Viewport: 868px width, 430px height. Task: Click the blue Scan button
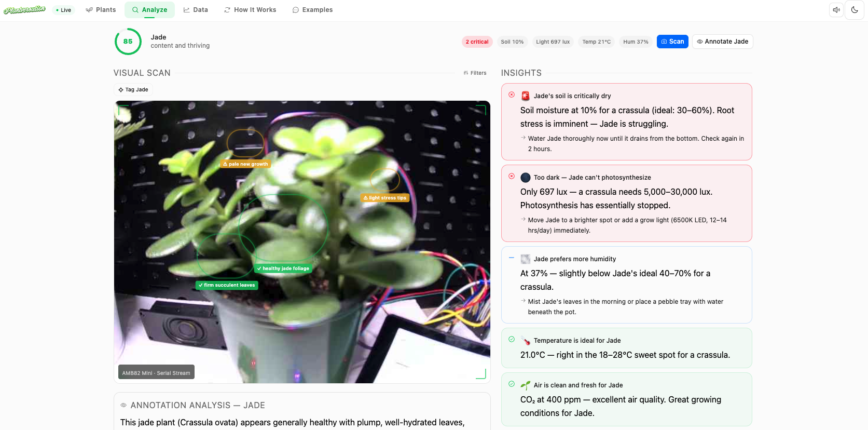point(672,42)
